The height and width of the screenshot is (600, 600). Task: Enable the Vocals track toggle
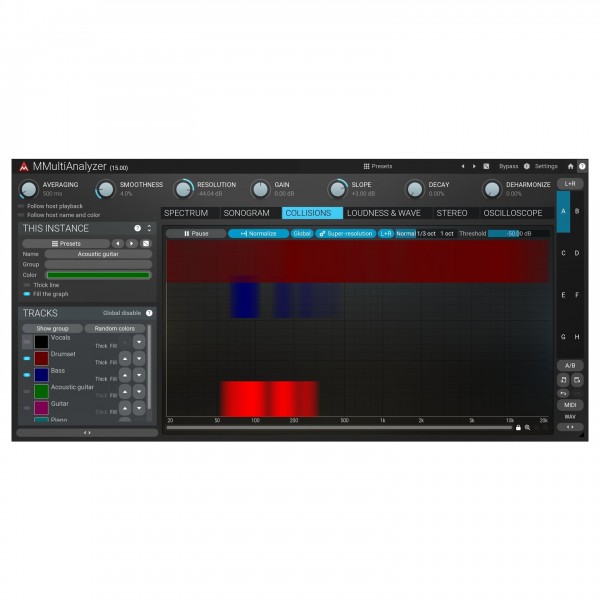27,342
